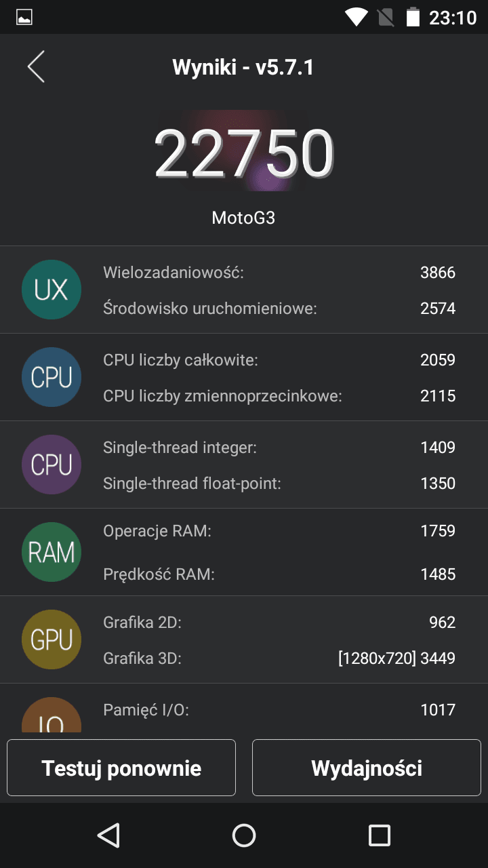Viewport: 488px width, 868px height.
Task: Tap the Prędkość RAM result row
Action: coord(279,574)
